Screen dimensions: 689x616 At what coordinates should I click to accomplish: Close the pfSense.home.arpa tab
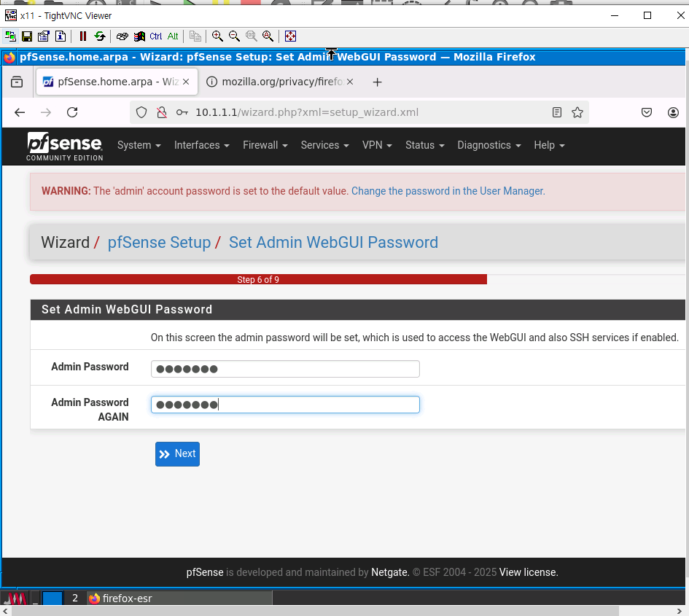(x=186, y=82)
